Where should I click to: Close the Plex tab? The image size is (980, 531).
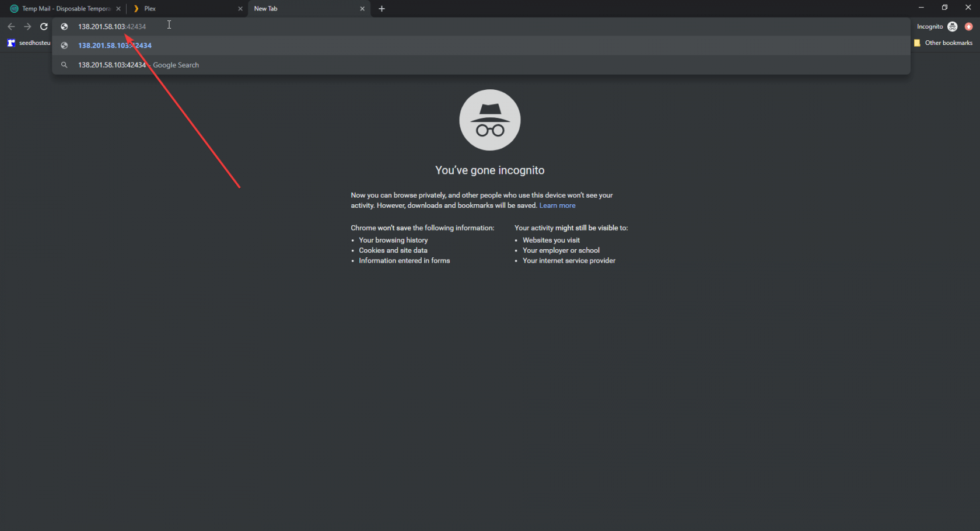(240, 9)
